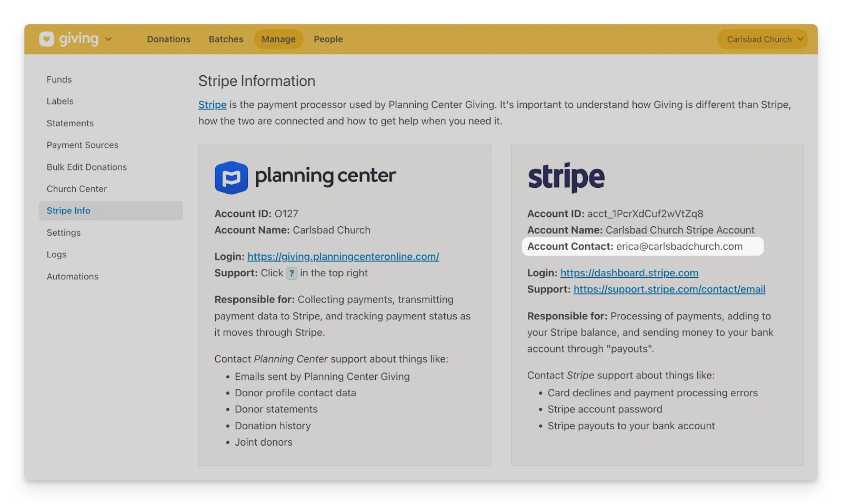The width and height of the screenshot is (842, 504).
Task: Click the Stripe logo
Action: 566,177
